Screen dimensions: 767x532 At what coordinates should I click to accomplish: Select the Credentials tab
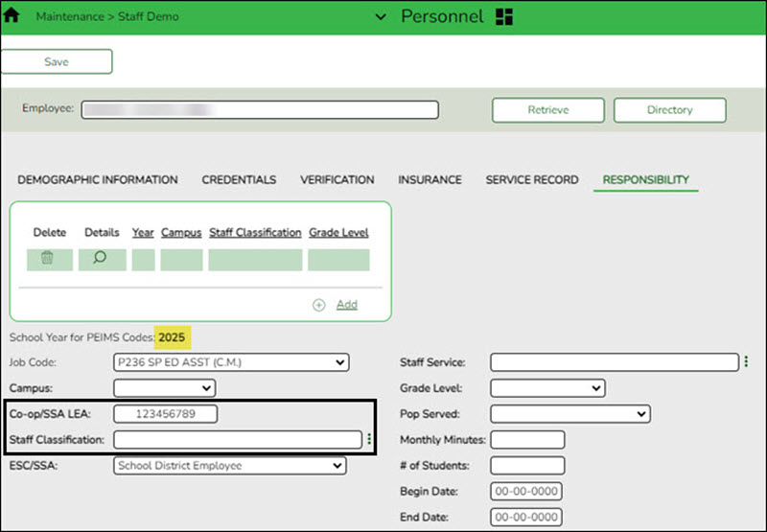point(239,179)
